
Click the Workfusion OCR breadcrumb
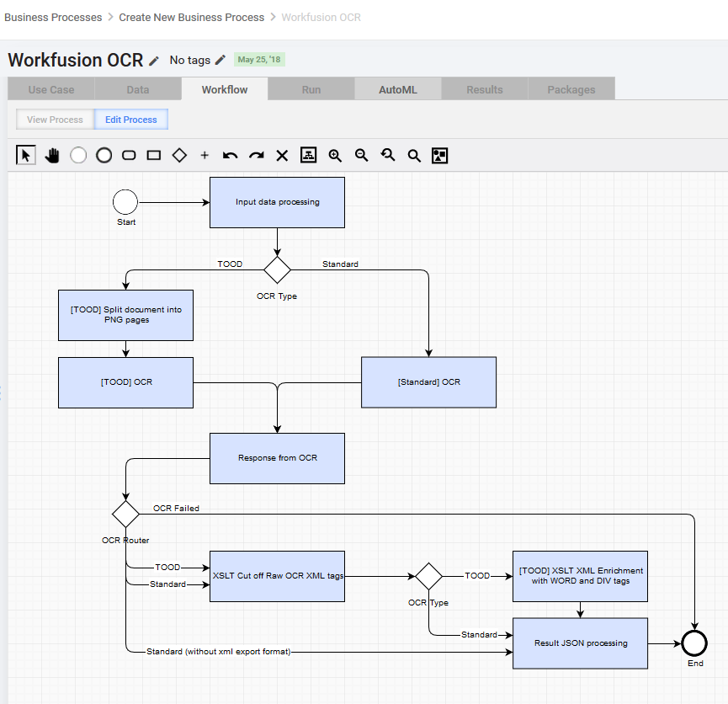[321, 17]
